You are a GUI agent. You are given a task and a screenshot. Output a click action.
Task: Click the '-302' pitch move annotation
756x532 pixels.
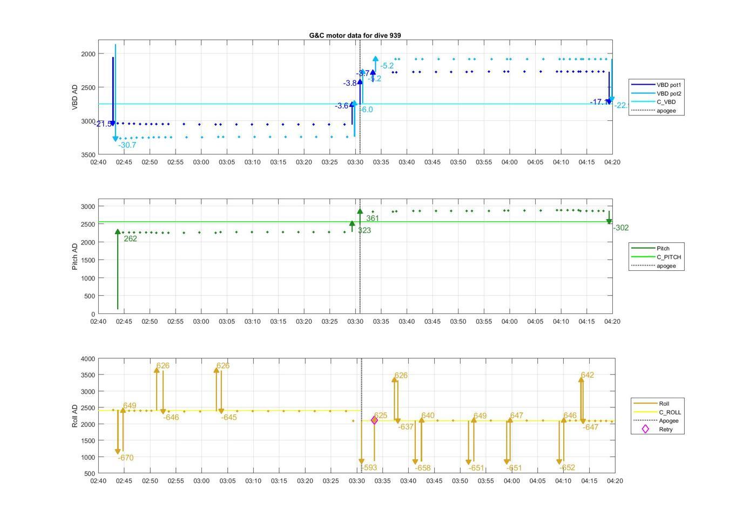(x=620, y=228)
